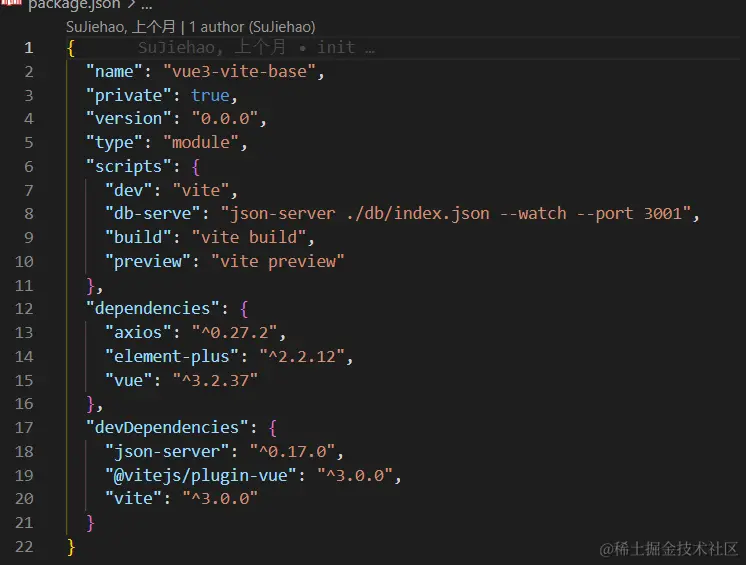
Task: Click the opening brace after "devDependencies"
Action: click(x=273, y=428)
